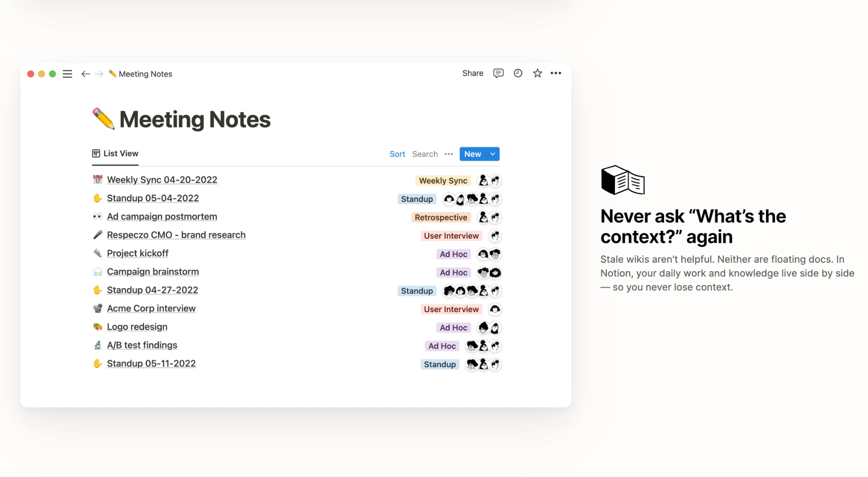Image resolution: width=868 pixels, height=477 pixels.
Task: Click the more options ellipsis icon
Action: click(x=556, y=73)
